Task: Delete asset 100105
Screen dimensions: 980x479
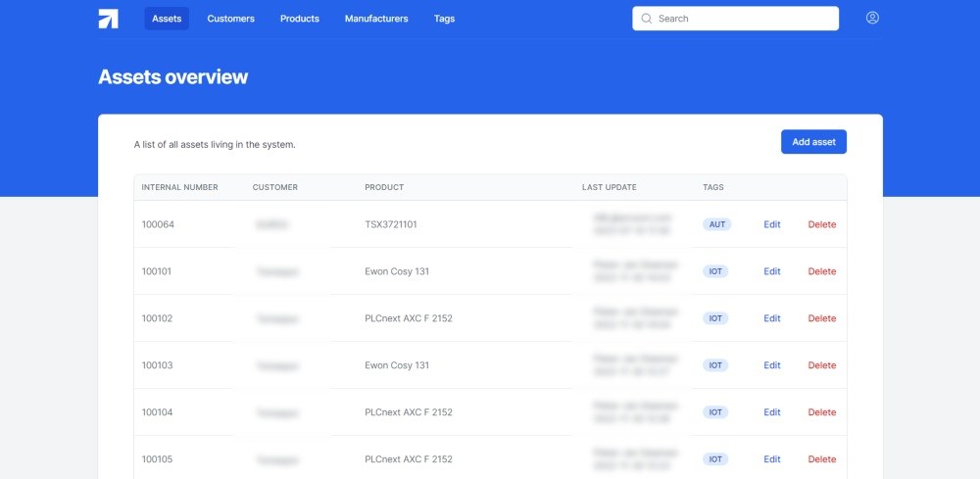Action: coord(821,459)
